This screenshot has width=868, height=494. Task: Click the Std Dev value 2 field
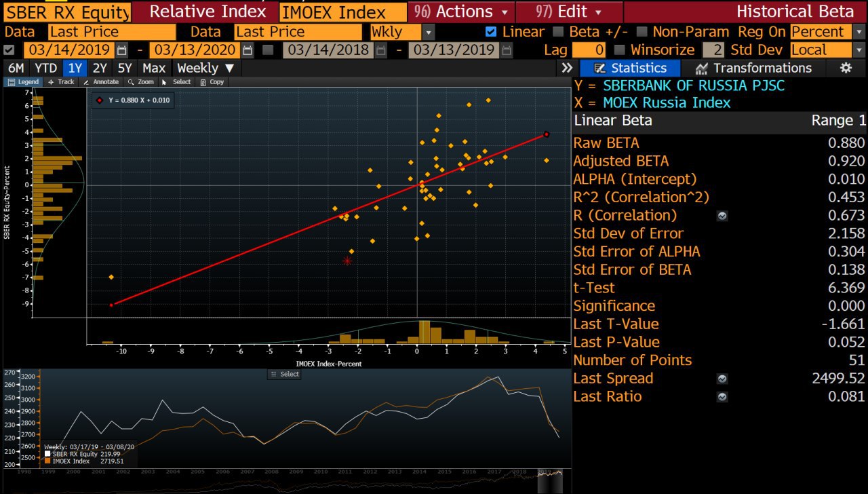click(x=713, y=50)
